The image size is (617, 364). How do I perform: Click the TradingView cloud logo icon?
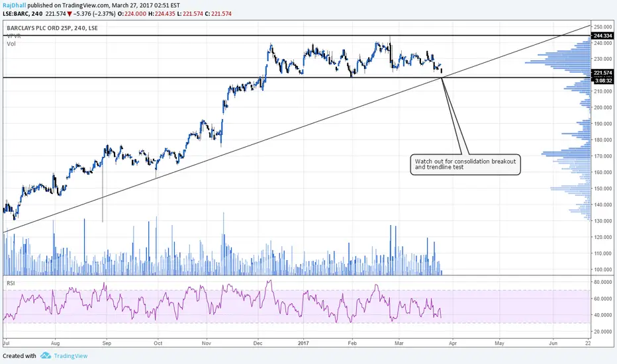[46, 355]
